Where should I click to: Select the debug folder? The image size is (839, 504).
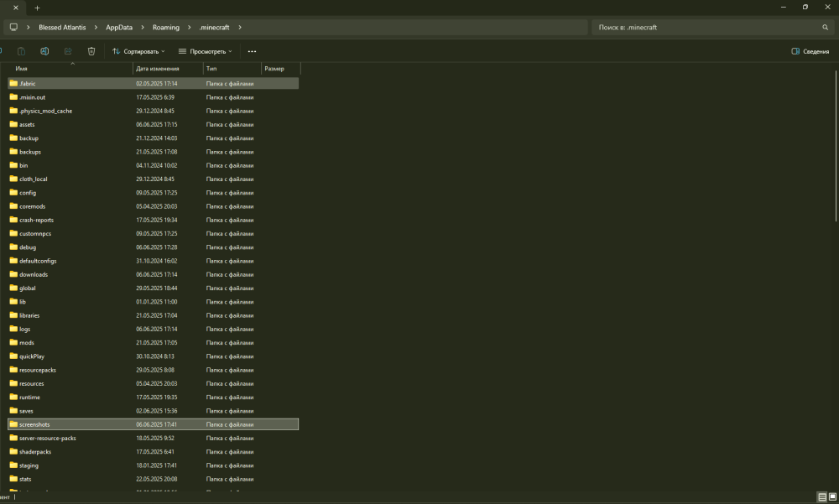point(153,247)
